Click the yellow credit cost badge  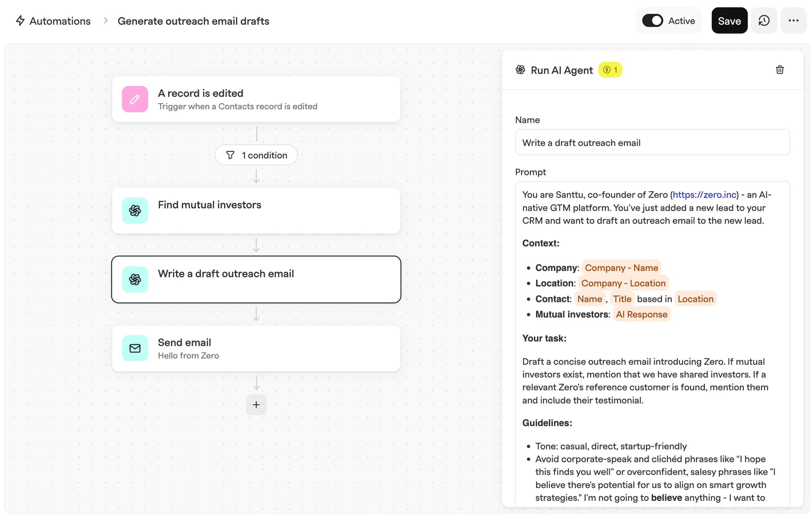pos(610,70)
